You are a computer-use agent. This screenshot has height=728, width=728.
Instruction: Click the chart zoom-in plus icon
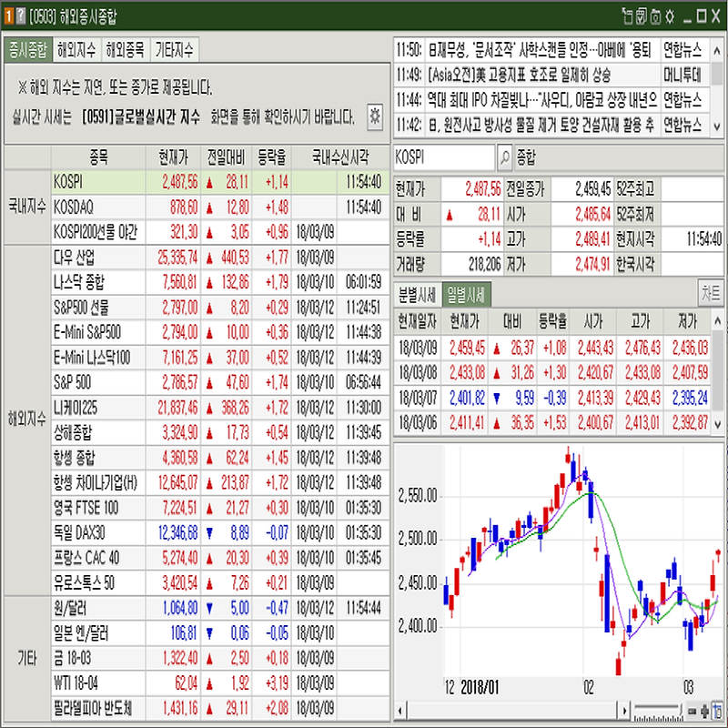(x=705, y=711)
